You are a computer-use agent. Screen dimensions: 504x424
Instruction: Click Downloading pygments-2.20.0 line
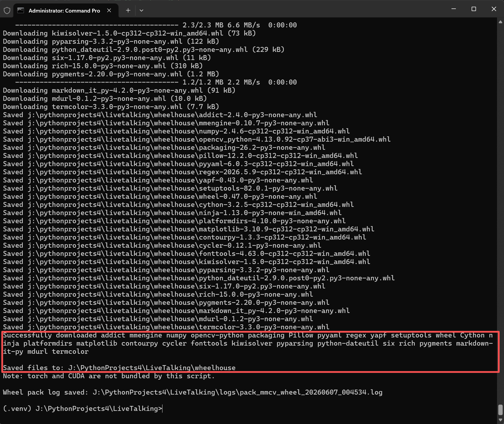pyautogui.click(x=111, y=74)
